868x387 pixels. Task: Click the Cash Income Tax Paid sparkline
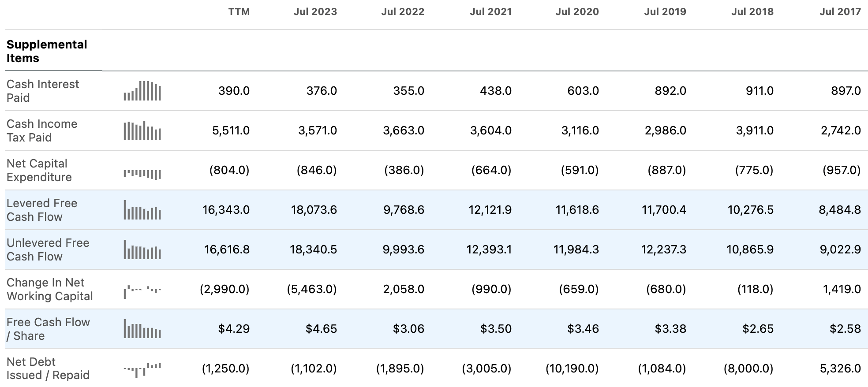pos(142,130)
